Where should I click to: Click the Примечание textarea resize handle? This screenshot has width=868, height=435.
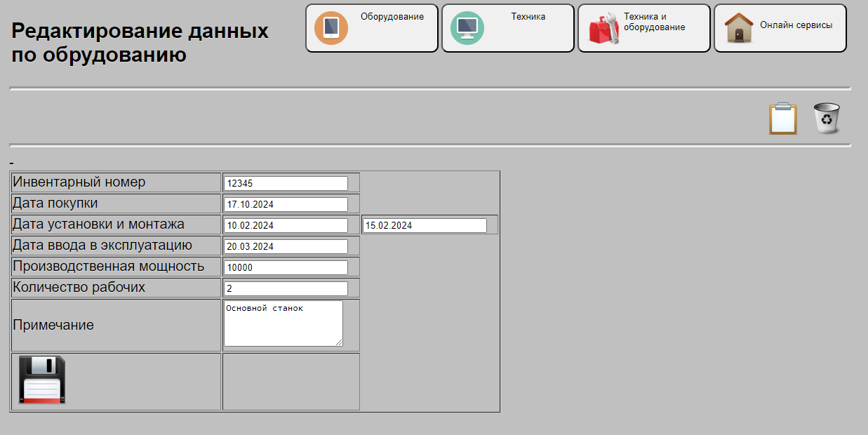tap(340, 342)
